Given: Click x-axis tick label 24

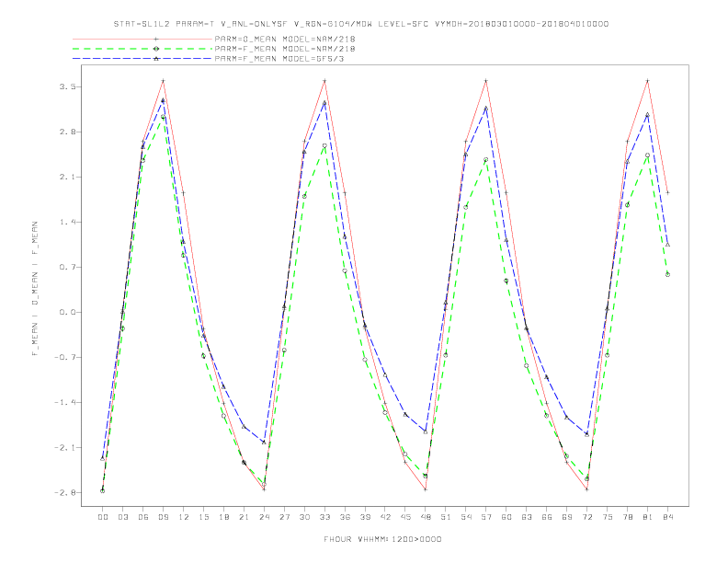Looking at the screenshot, I should click(x=264, y=517).
